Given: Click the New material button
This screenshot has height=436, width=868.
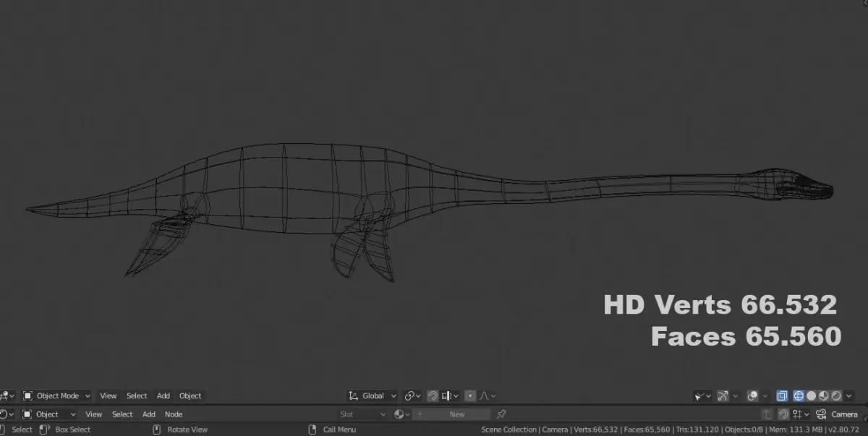Looking at the screenshot, I should tap(451, 414).
